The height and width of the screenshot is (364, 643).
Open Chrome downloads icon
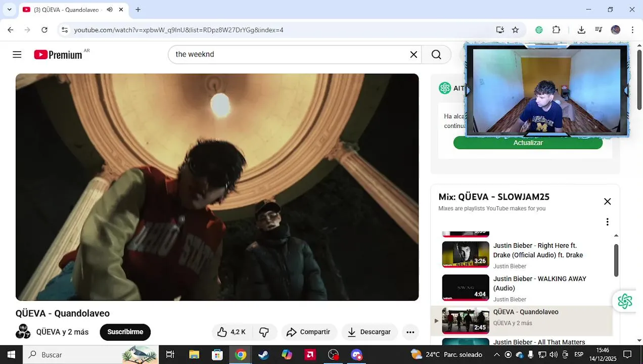click(581, 30)
